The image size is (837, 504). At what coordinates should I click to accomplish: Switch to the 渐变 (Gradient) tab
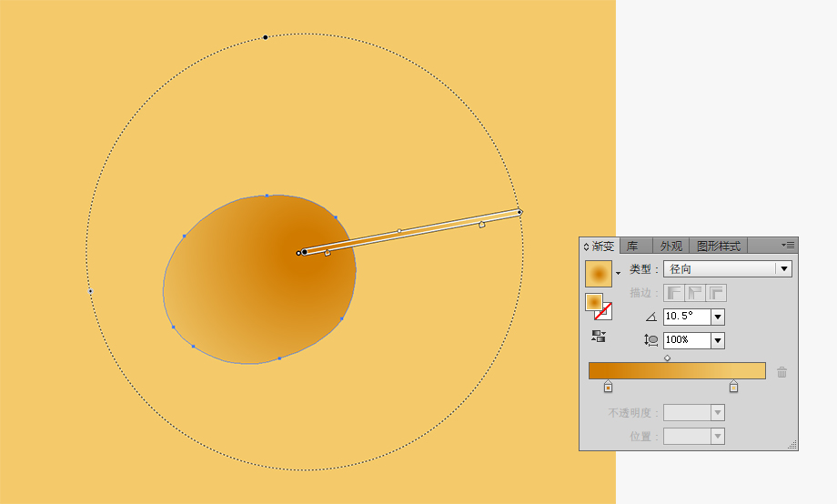pyautogui.click(x=602, y=247)
